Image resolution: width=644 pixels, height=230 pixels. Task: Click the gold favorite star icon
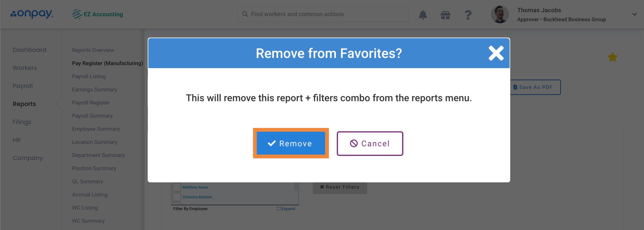tap(612, 57)
